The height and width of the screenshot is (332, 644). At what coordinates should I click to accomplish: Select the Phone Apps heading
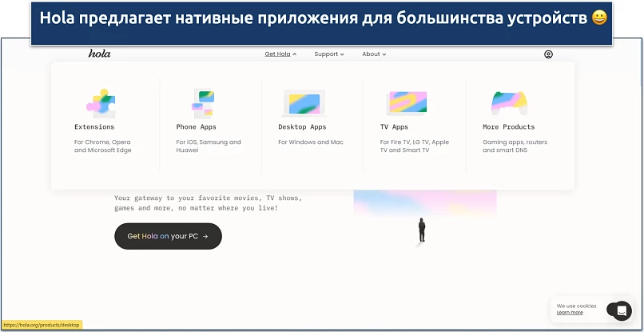click(196, 126)
